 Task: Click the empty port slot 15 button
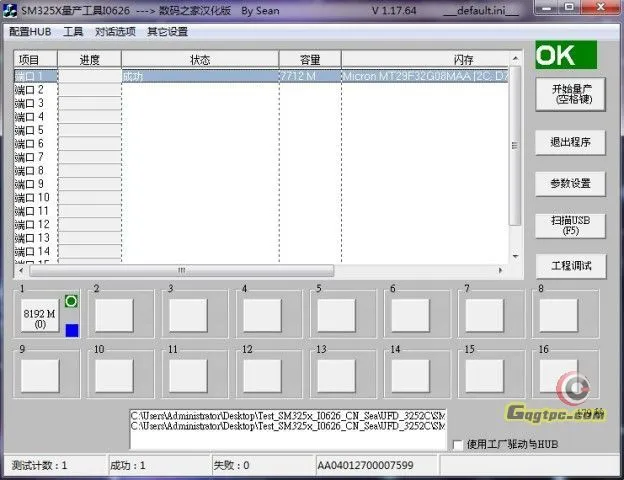click(484, 376)
